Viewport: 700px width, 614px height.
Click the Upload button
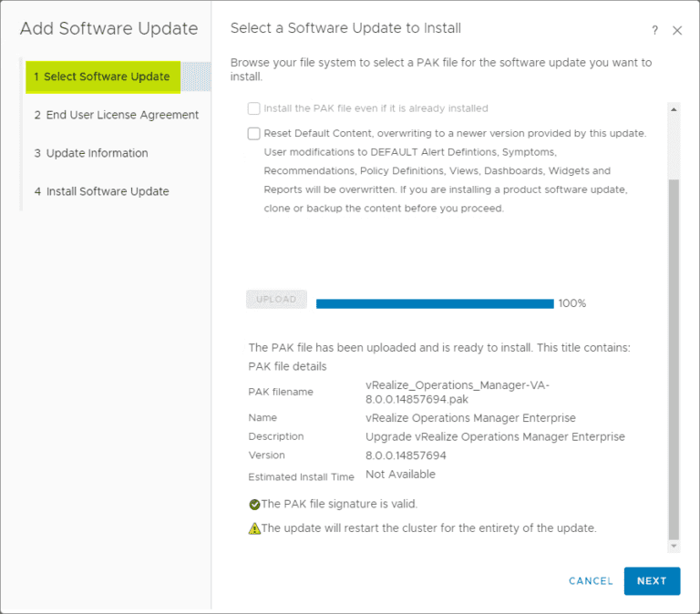[x=276, y=300]
